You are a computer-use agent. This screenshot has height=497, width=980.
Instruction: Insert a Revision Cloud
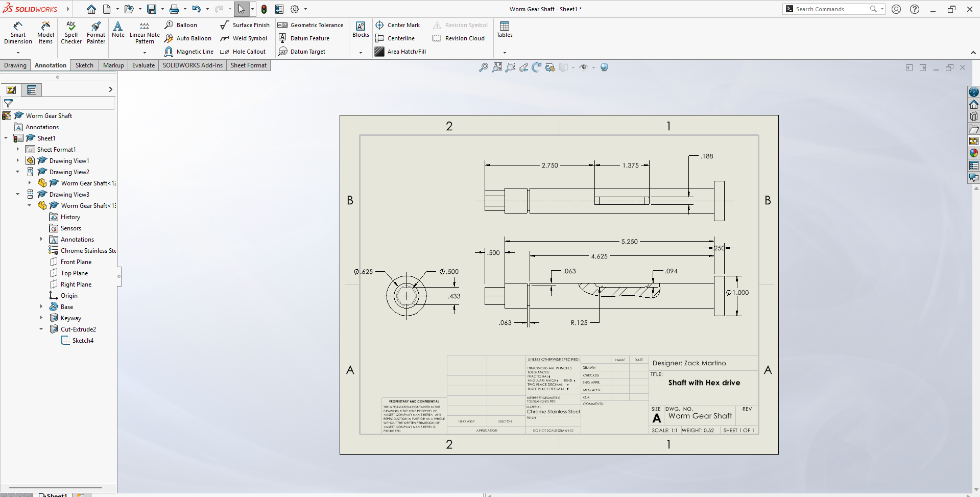coord(459,38)
